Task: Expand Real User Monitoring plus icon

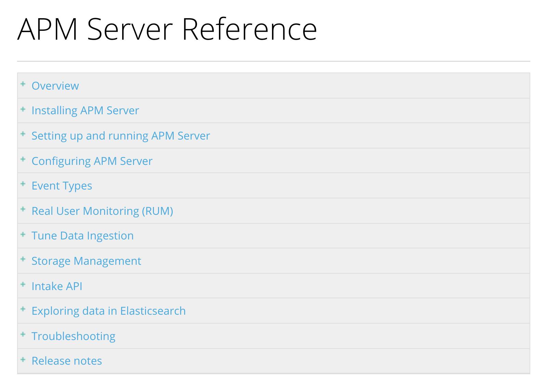Action: [23, 209]
